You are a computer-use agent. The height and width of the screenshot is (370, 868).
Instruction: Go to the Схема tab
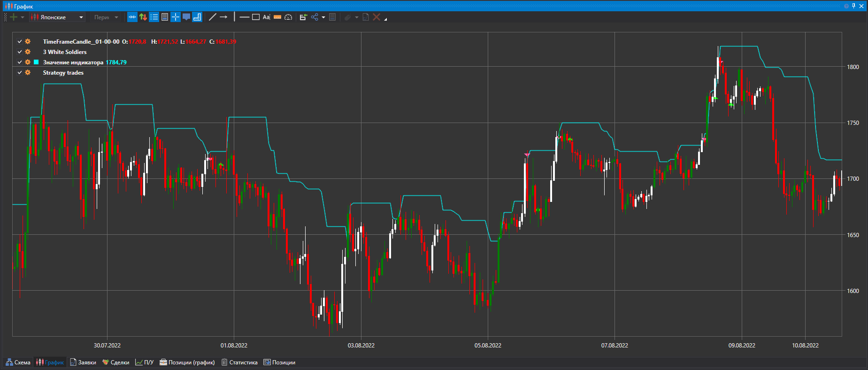point(18,362)
